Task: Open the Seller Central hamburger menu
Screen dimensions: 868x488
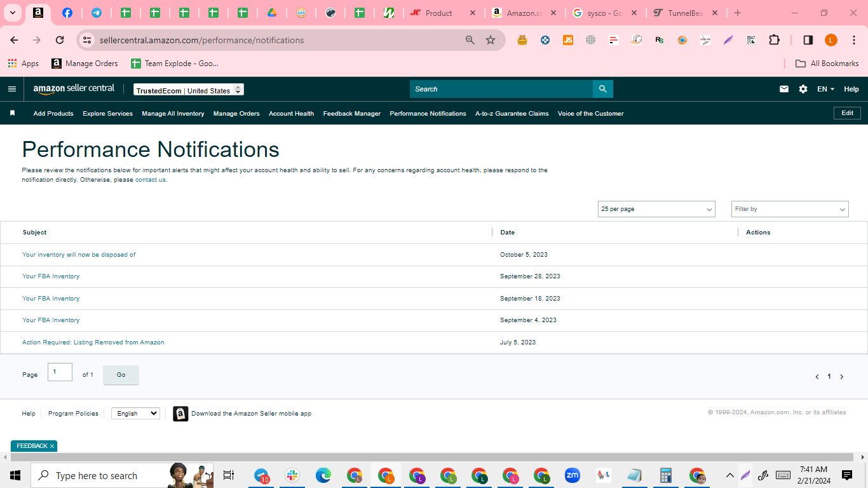Action: pyautogui.click(x=12, y=89)
